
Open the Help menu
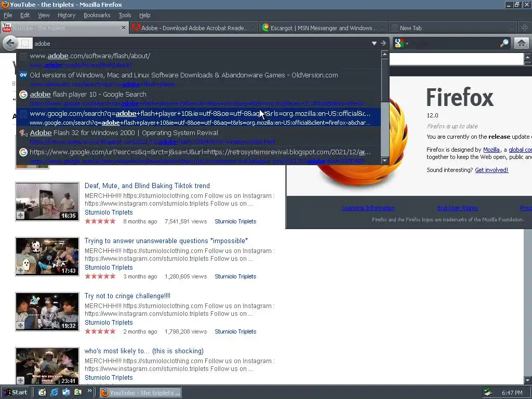144,15
